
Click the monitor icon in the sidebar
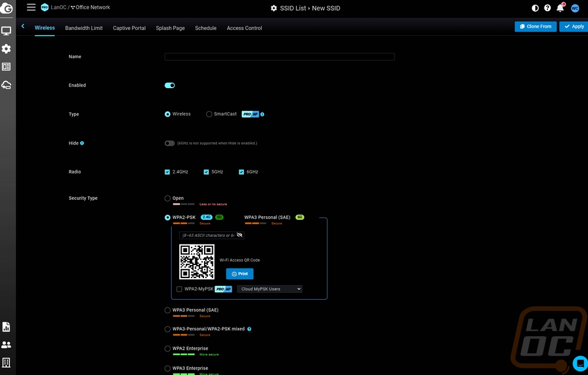6,31
